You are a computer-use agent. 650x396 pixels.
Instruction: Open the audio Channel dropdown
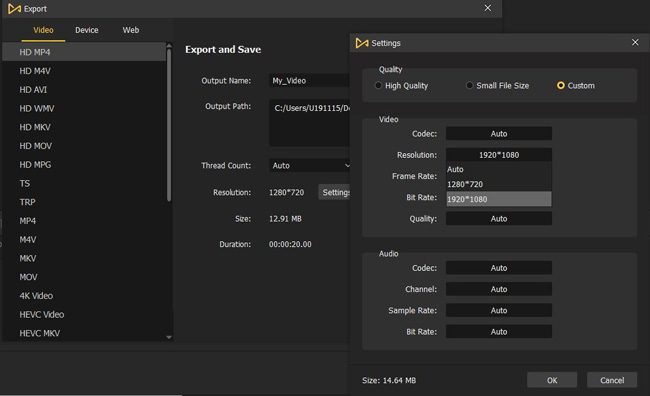499,289
